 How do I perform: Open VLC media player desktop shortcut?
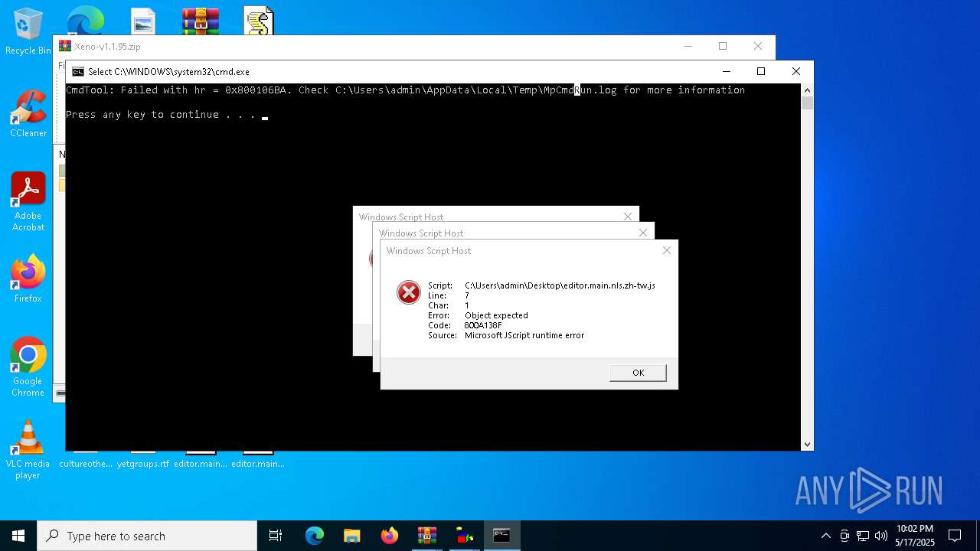(x=28, y=450)
